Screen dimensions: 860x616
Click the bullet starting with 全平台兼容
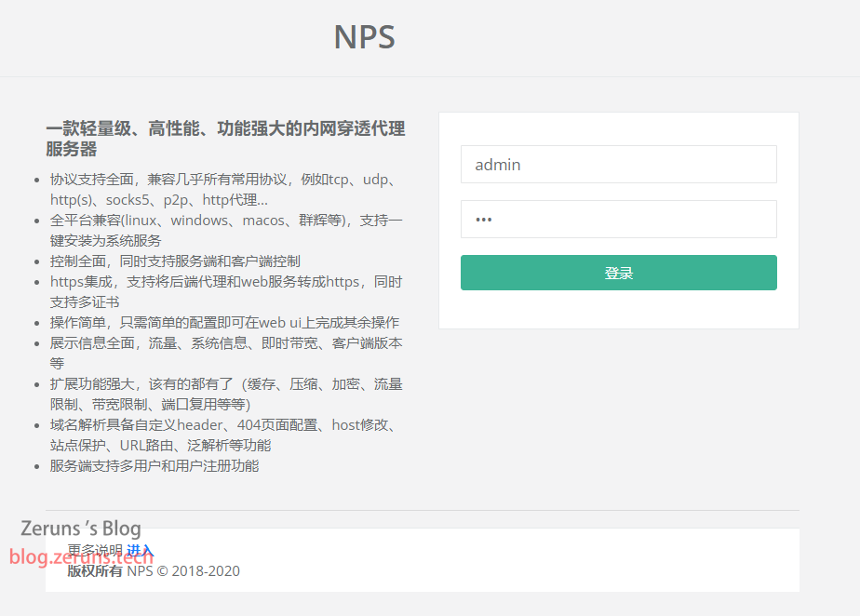point(226,231)
